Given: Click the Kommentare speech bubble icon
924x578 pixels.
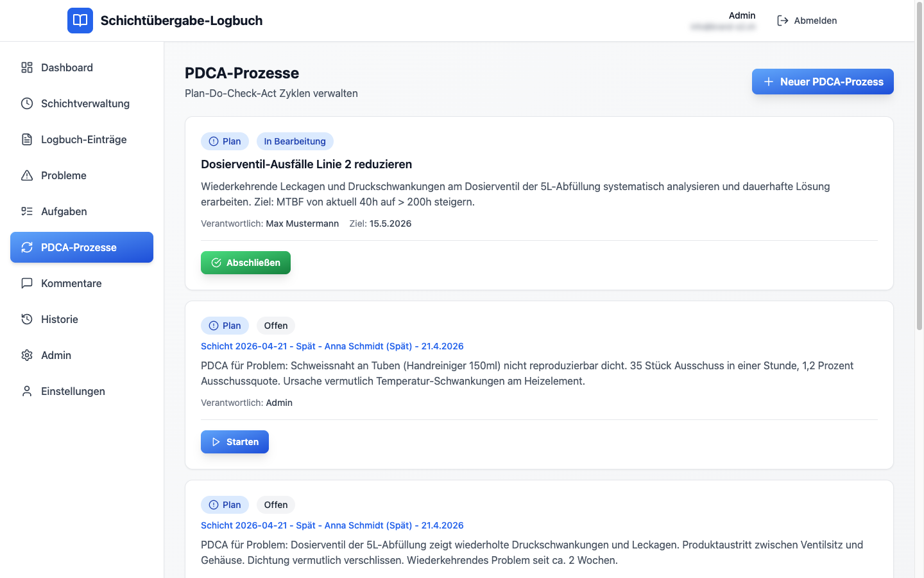Looking at the screenshot, I should click(27, 283).
